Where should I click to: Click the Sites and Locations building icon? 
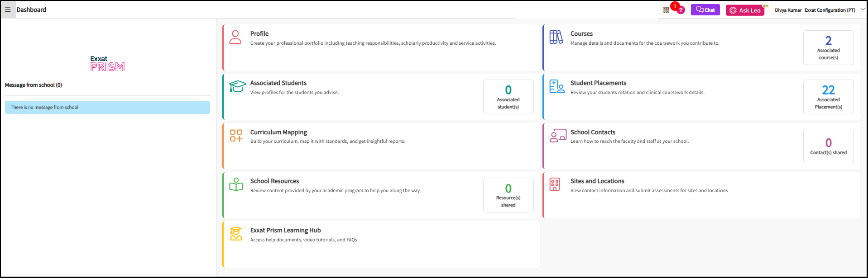pos(556,184)
